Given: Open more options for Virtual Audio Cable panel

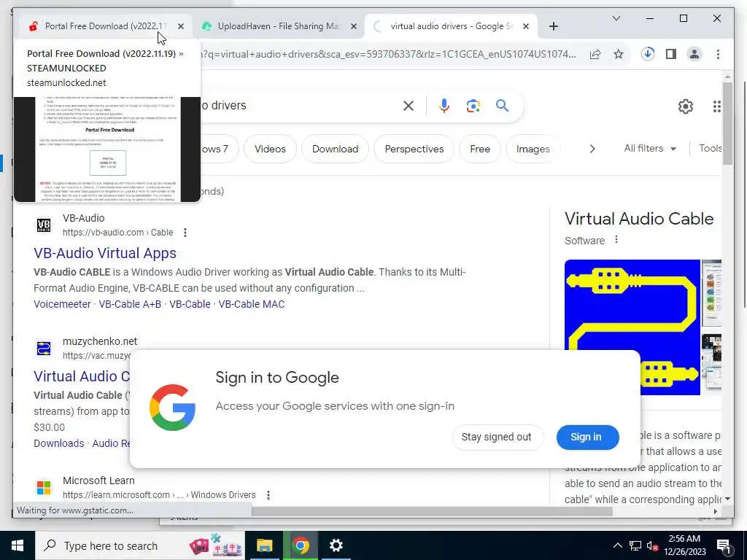Looking at the screenshot, I should [616, 239].
